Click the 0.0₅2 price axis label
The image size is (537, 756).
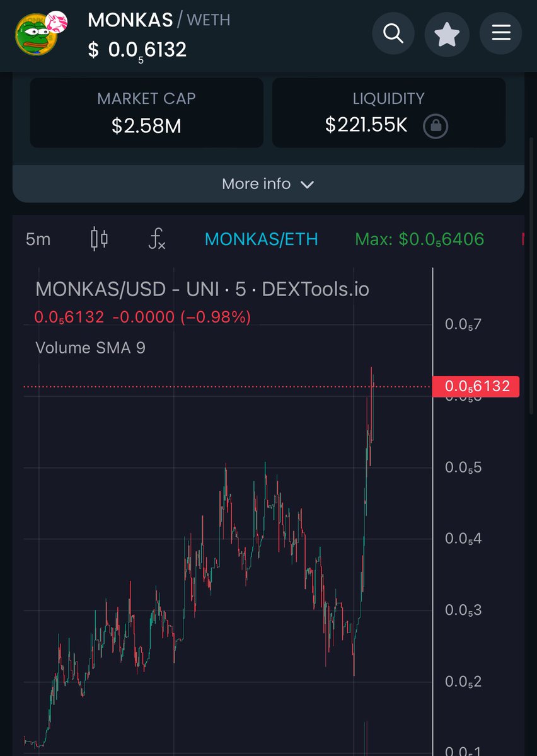(x=463, y=682)
